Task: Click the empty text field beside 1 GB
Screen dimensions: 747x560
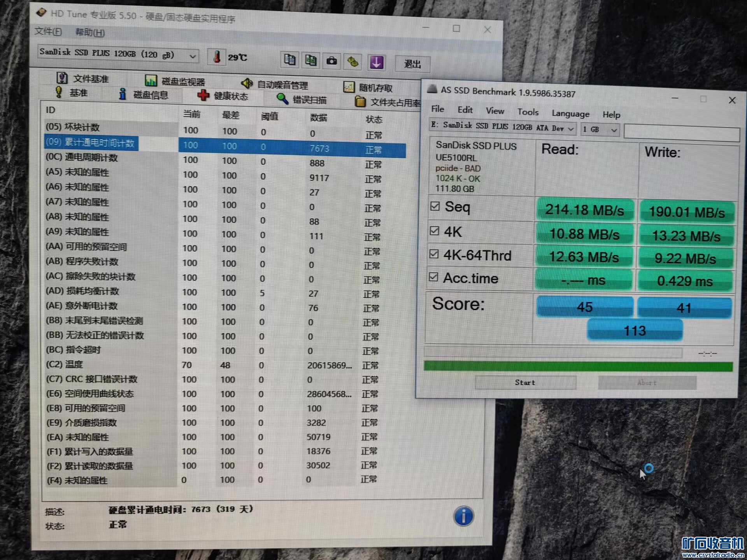Action: pyautogui.click(x=681, y=133)
